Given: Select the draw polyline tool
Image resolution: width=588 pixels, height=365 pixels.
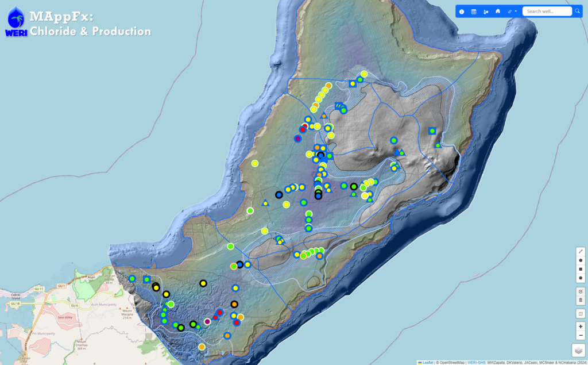Looking at the screenshot, I should pos(581,252).
